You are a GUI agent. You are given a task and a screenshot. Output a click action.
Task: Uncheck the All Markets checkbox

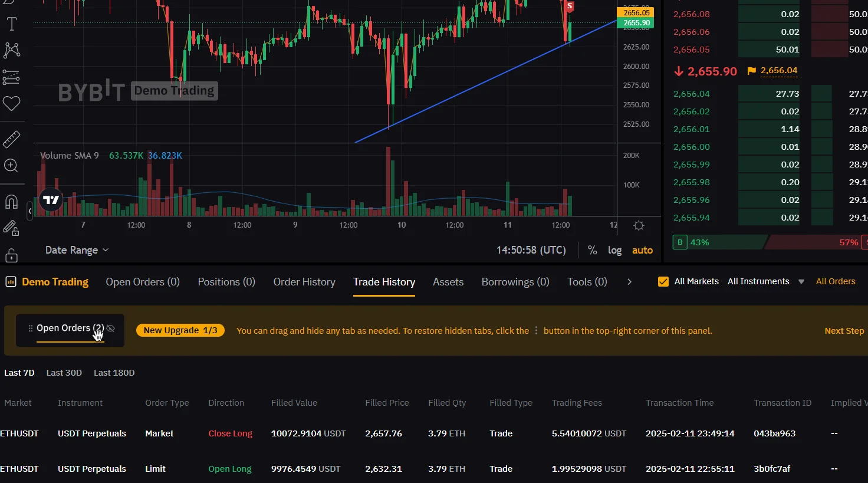pyautogui.click(x=663, y=281)
